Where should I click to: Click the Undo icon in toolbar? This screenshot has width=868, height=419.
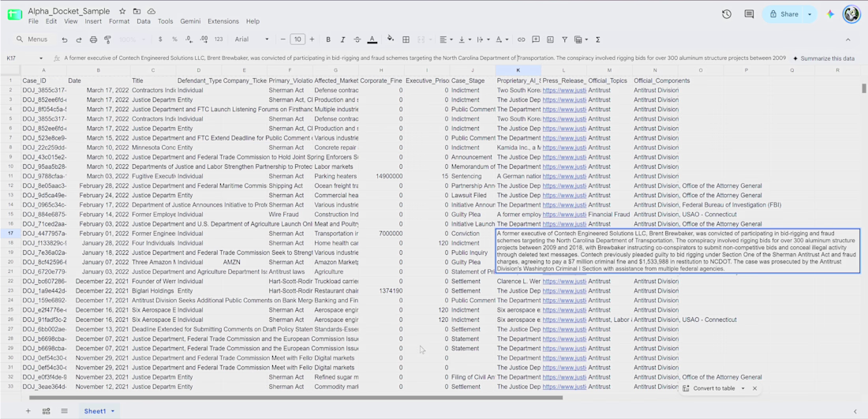pyautogui.click(x=65, y=39)
